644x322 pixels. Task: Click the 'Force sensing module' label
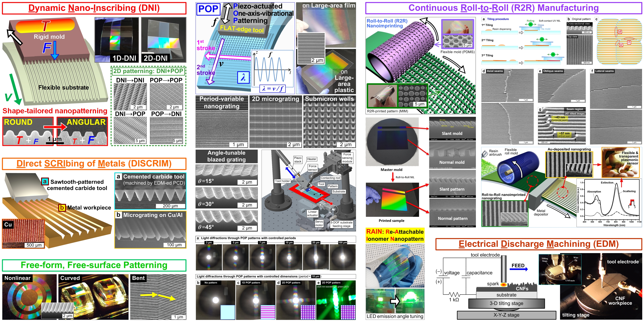pyautogui.click(x=347, y=158)
